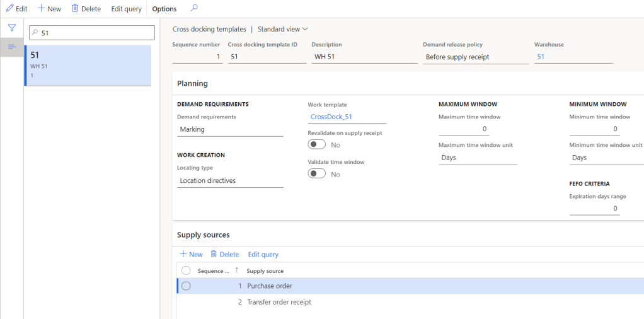Open the Options menu tab

[164, 9]
